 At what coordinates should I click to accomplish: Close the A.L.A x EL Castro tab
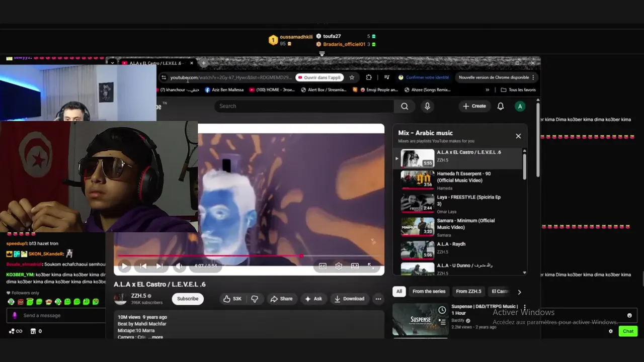(x=191, y=63)
